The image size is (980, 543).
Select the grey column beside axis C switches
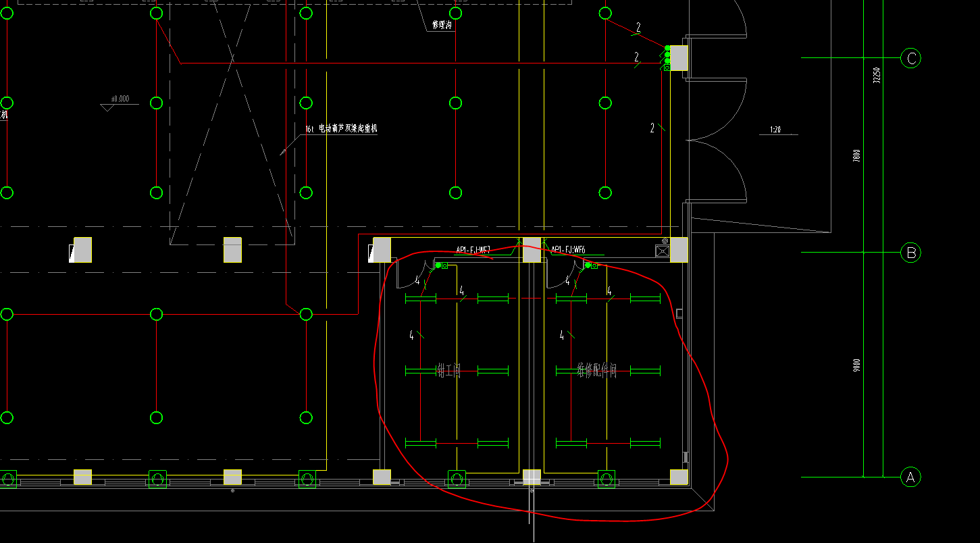(679, 57)
